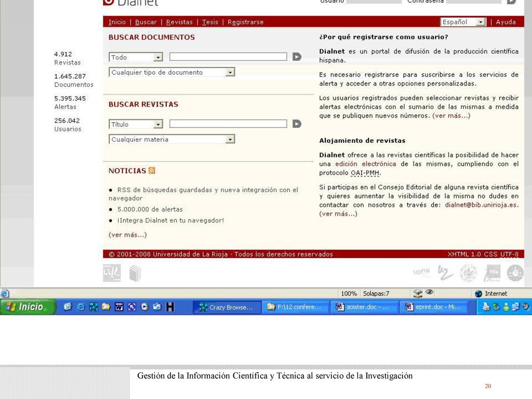Launch Word from the quick launch bar

119,307
